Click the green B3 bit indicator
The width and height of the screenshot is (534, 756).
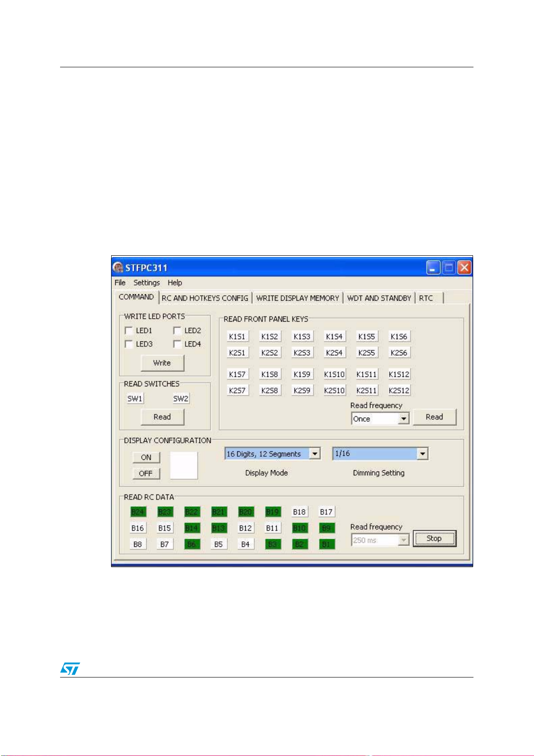pos(273,544)
